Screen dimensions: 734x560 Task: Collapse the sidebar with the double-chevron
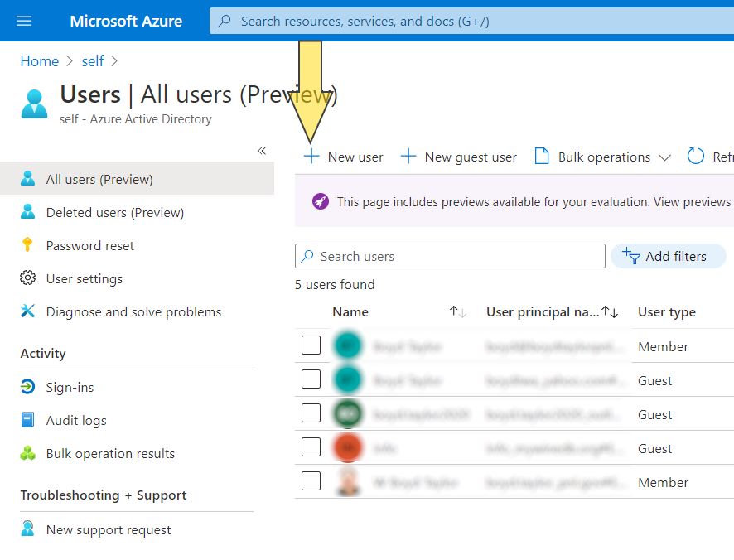[262, 151]
